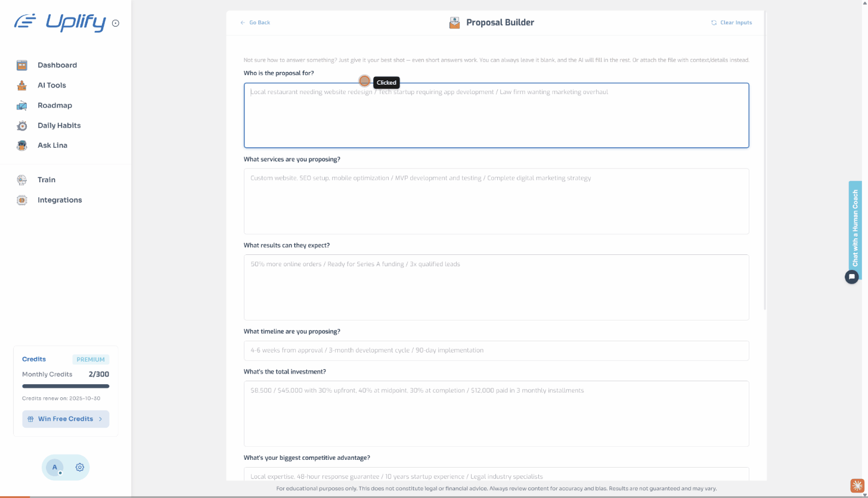Open Chat with a Human Coach tab
This screenshot has height=498, width=868.
855,228
